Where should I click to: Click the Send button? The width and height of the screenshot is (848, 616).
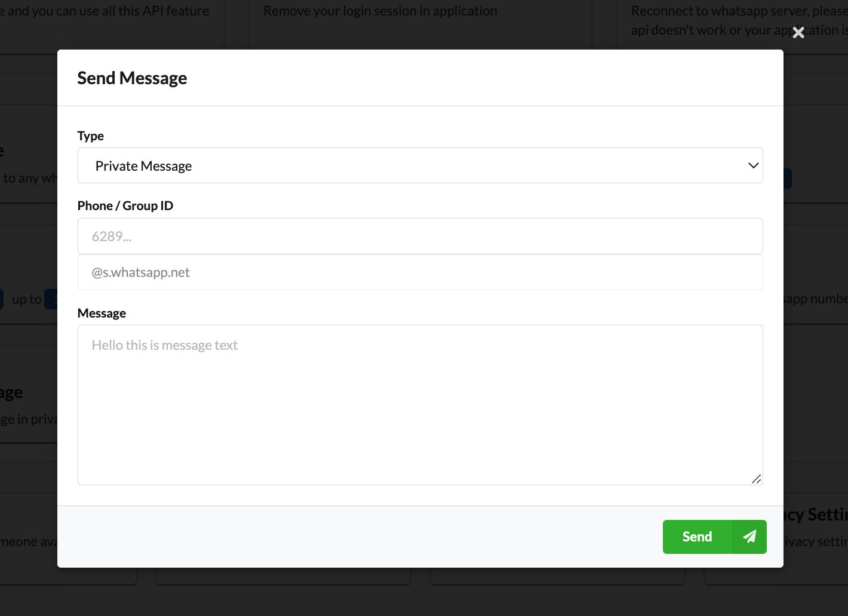click(715, 537)
